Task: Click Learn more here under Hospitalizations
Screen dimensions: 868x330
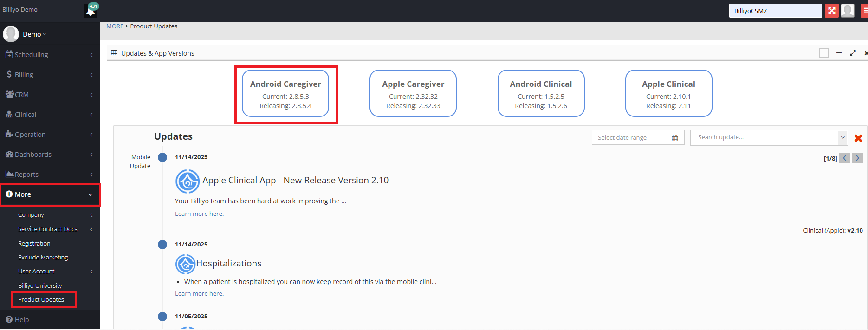Action: click(199, 294)
